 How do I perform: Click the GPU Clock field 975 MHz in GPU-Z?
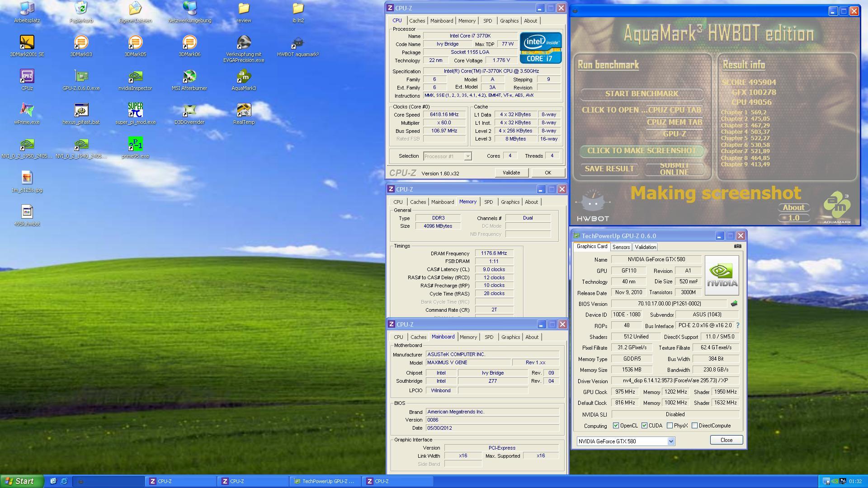pyautogui.click(x=625, y=392)
